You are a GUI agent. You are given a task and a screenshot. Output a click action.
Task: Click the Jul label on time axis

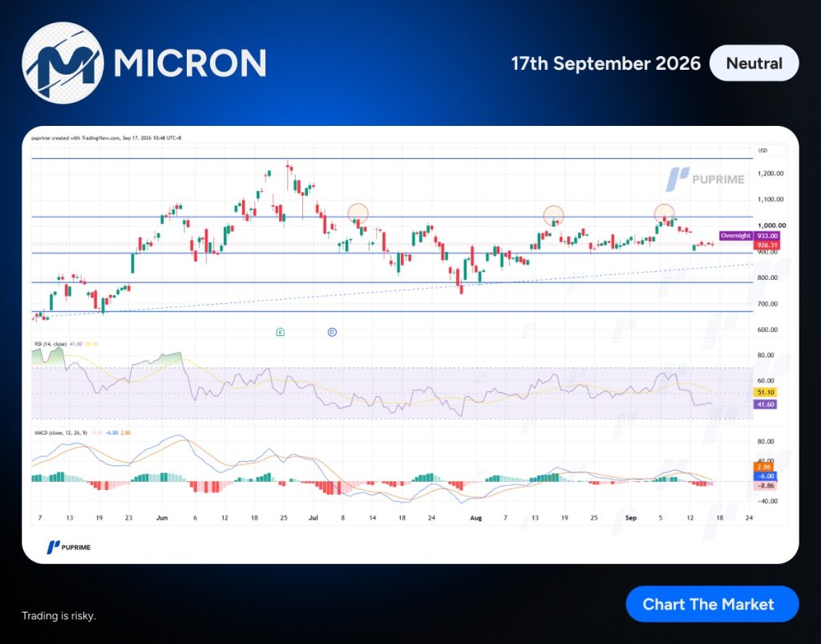coord(313,518)
